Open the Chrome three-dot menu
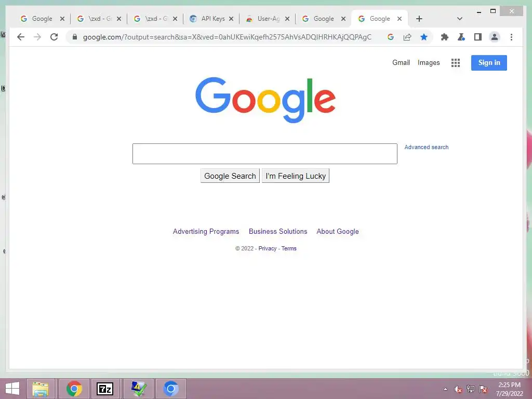The height and width of the screenshot is (399, 532). pyautogui.click(x=511, y=37)
